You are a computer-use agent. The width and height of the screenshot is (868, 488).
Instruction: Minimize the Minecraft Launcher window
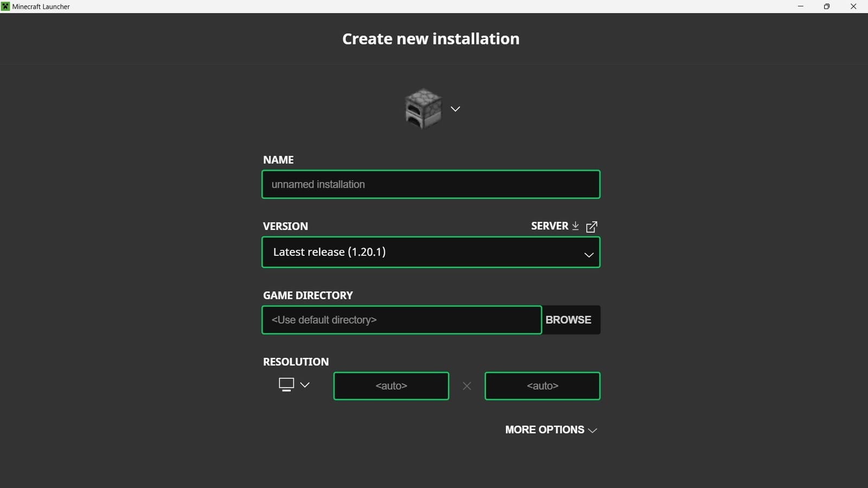click(800, 6)
